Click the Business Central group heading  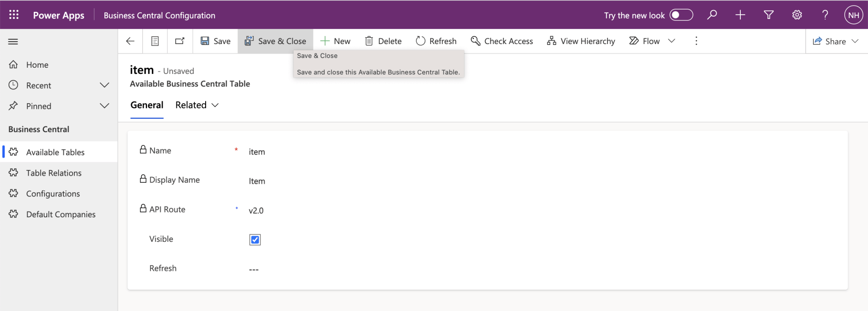click(39, 129)
